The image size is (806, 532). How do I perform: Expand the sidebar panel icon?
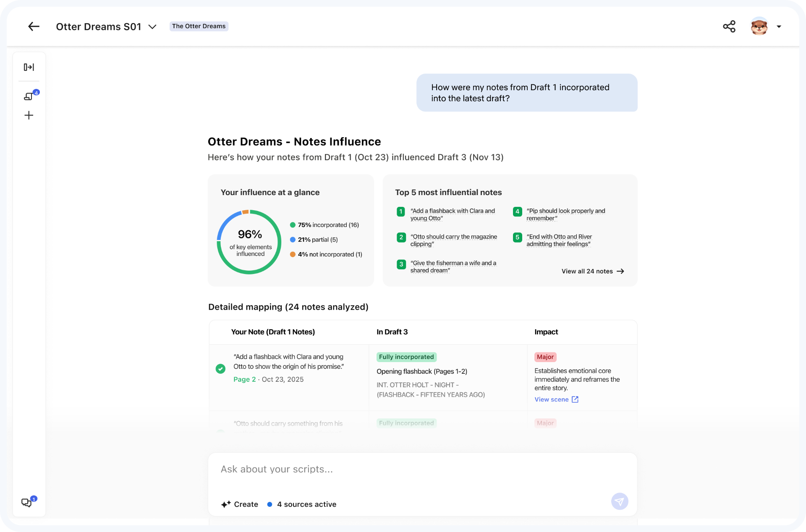(29, 67)
